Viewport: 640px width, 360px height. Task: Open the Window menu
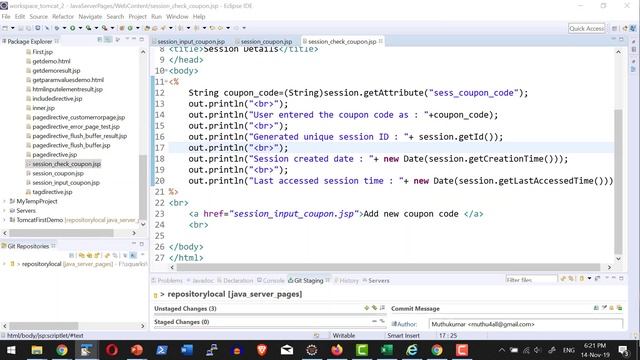[x=177, y=17]
